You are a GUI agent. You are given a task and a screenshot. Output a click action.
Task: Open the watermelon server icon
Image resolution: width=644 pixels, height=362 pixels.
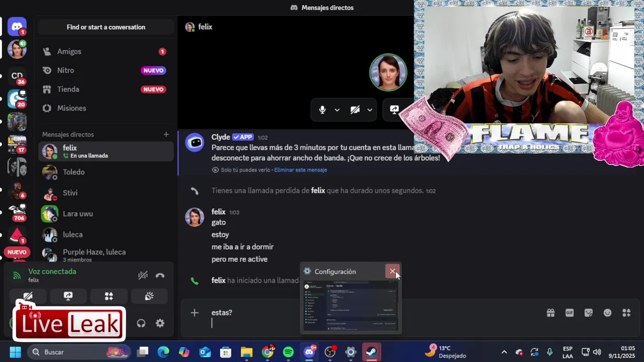pyautogui.click(x=17, y=234)
